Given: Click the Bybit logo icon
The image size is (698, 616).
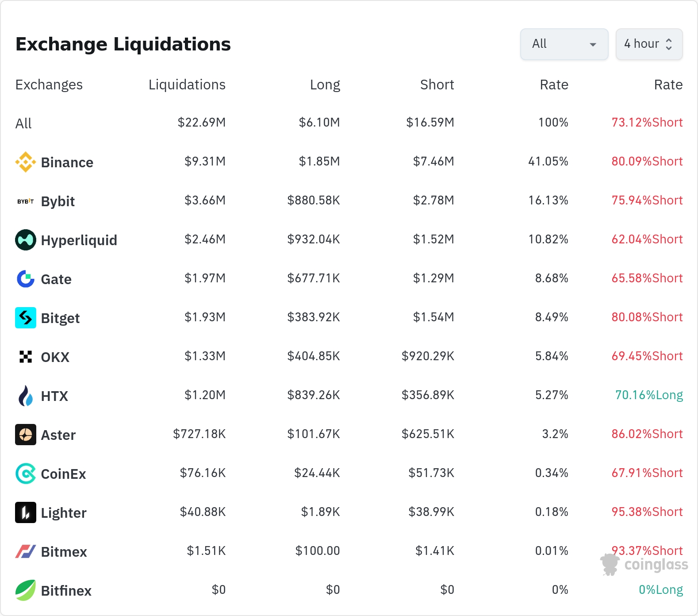Looking at the screenshot, I should click(x=26, y=201).
